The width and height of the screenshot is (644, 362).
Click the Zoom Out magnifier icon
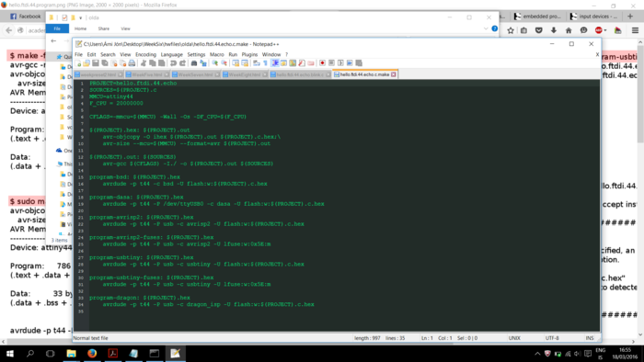224,63
